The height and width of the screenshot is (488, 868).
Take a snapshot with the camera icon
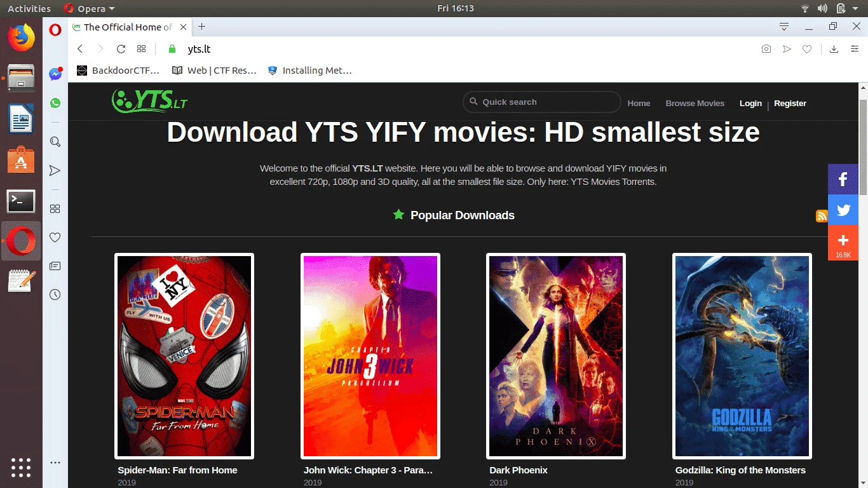click(x=766, y=49)
